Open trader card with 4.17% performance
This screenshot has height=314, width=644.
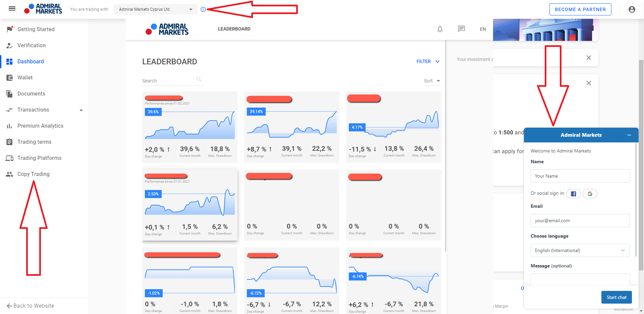click(393, 127)
